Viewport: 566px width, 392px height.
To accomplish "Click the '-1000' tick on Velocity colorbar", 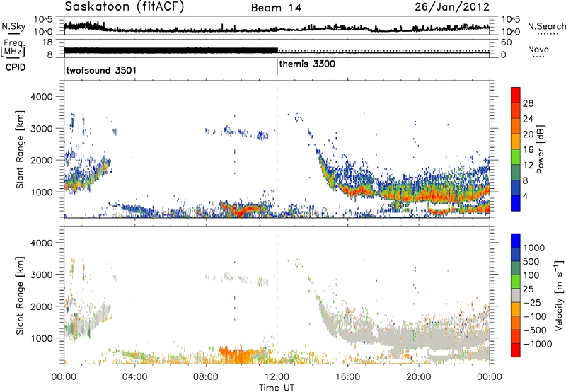I will click(537, 344).
